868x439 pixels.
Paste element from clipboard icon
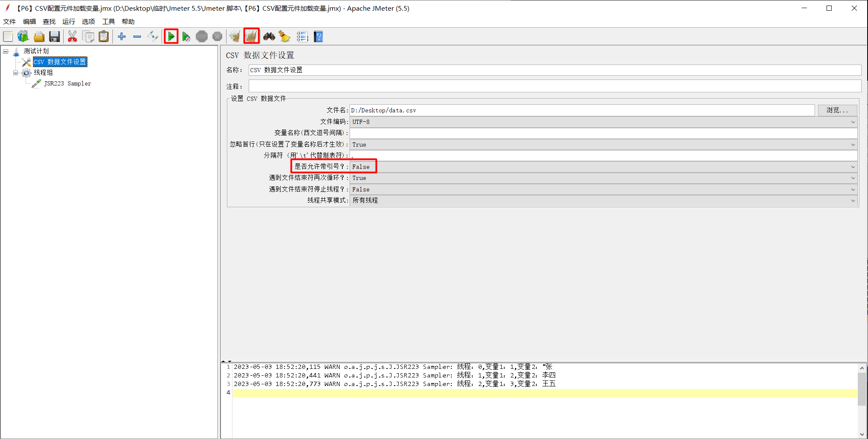[103, 37]
